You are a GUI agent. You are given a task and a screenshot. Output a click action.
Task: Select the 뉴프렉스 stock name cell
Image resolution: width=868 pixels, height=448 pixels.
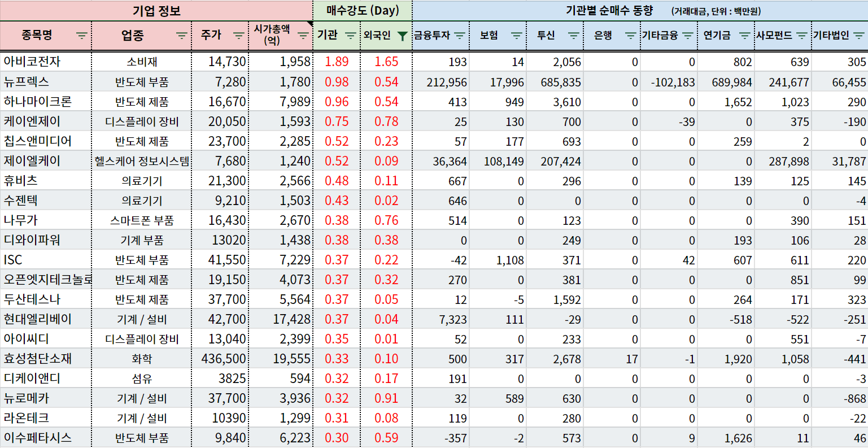pos(46,82)
